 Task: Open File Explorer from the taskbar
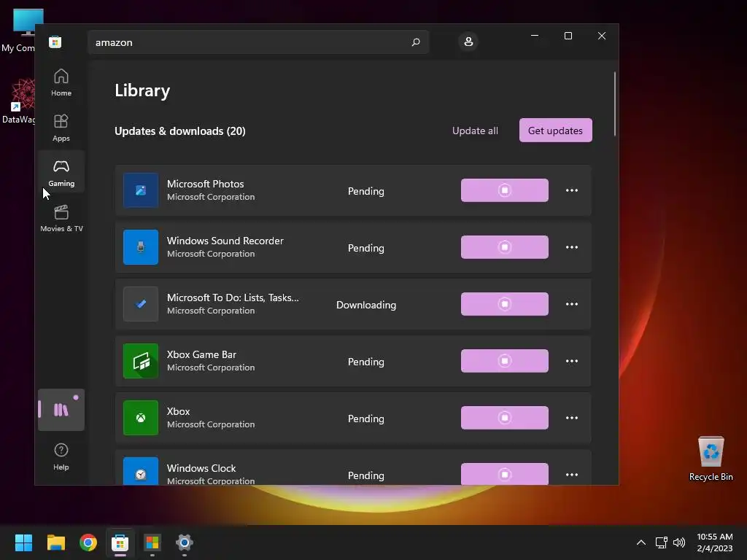pyautogui.click(x=55, y=542)
